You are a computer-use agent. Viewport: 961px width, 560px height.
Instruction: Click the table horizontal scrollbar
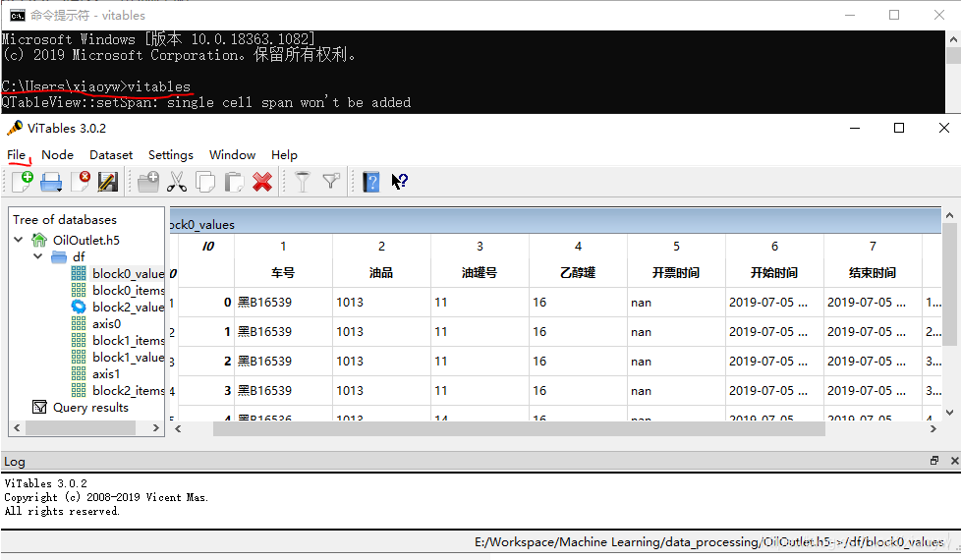[519, 429]
